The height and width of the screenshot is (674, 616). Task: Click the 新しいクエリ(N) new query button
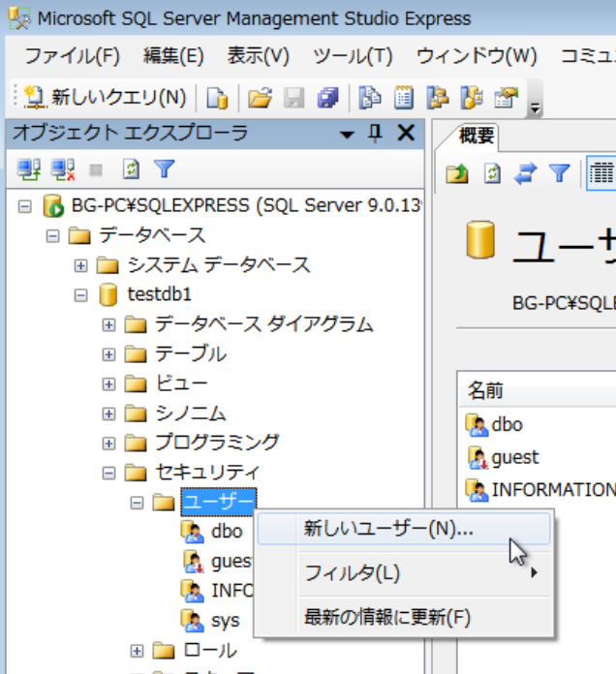tap(106, 98)
